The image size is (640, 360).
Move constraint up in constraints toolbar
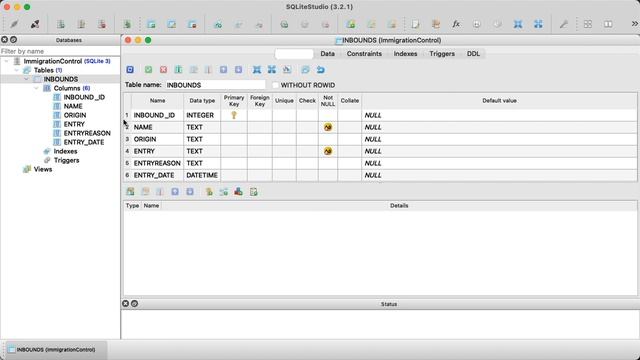click(175, 191)
